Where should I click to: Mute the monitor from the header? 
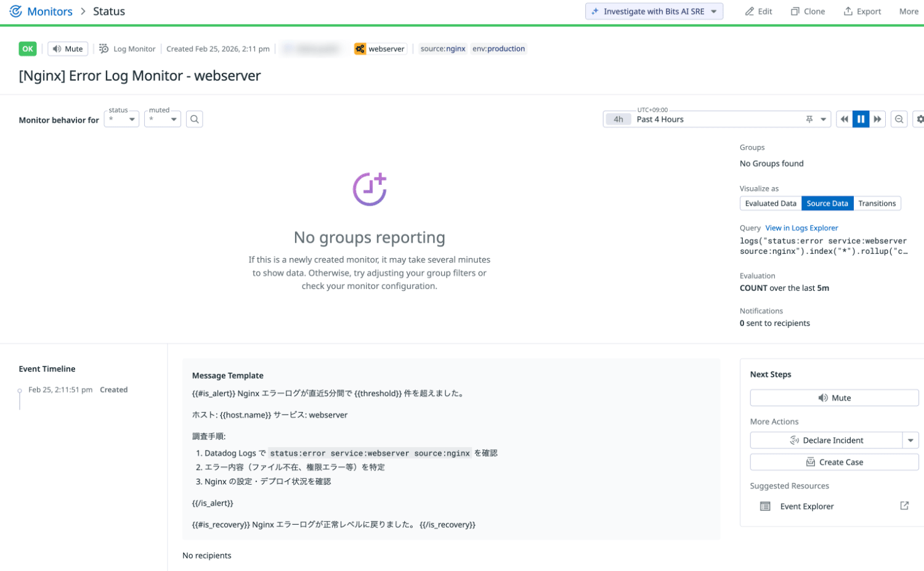(x=68, y=49)
